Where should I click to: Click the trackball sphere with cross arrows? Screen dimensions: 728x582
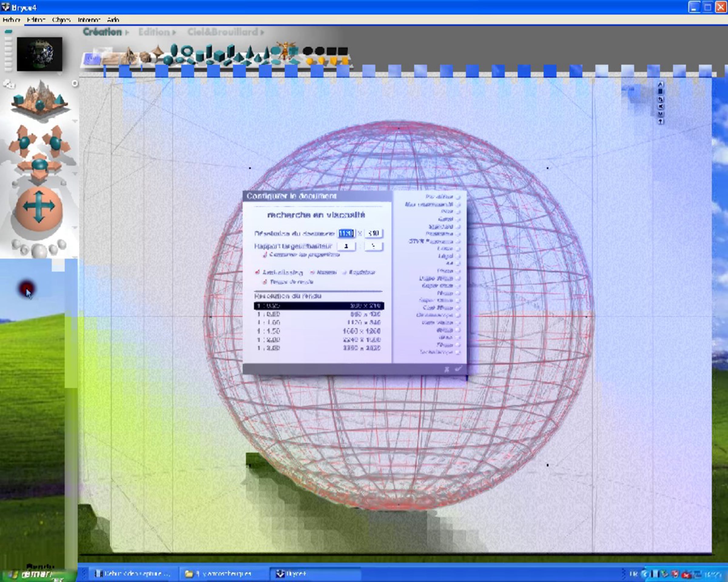click(x=39, y=209)
